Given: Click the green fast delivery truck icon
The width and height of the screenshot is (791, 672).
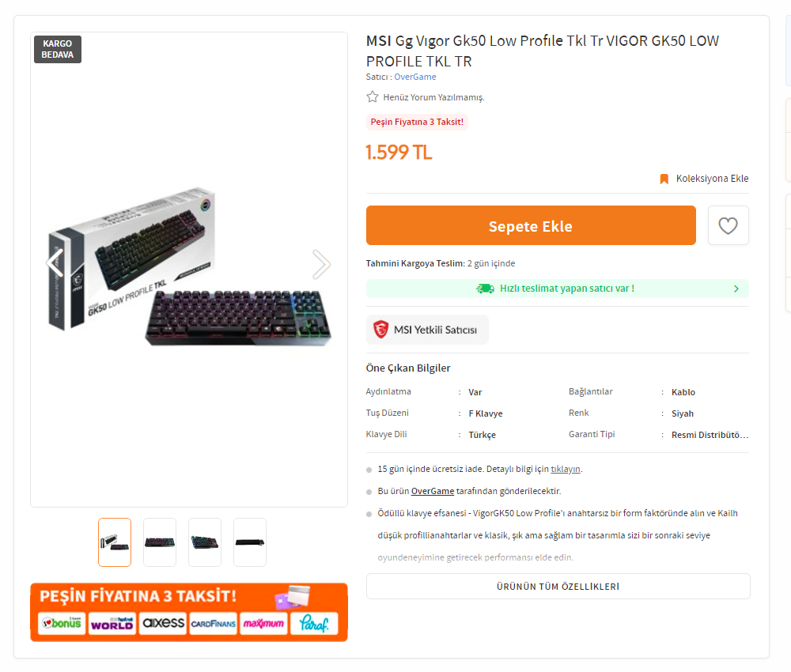Looking at the screenshot, I should [485, 289].
